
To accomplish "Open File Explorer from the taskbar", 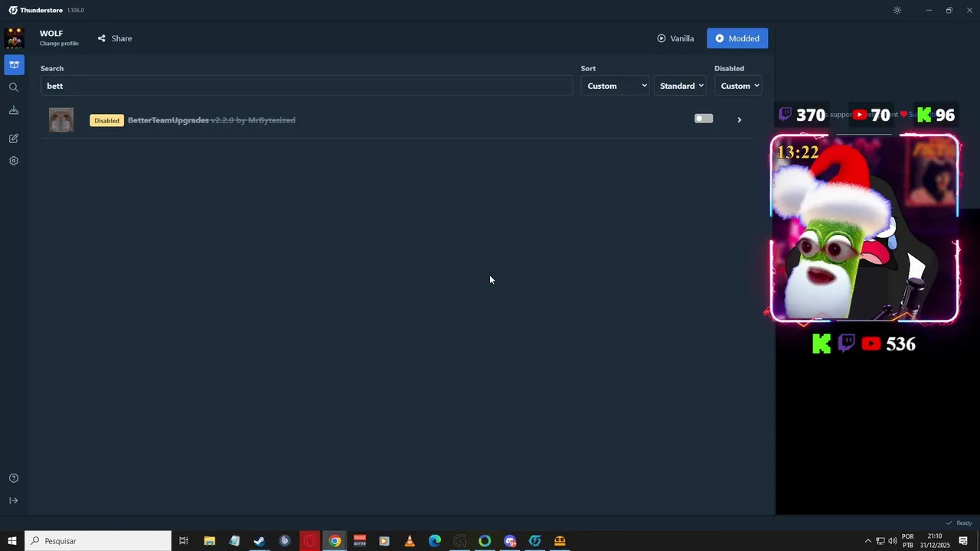I will pyautogui.click(x=209, y=541).
